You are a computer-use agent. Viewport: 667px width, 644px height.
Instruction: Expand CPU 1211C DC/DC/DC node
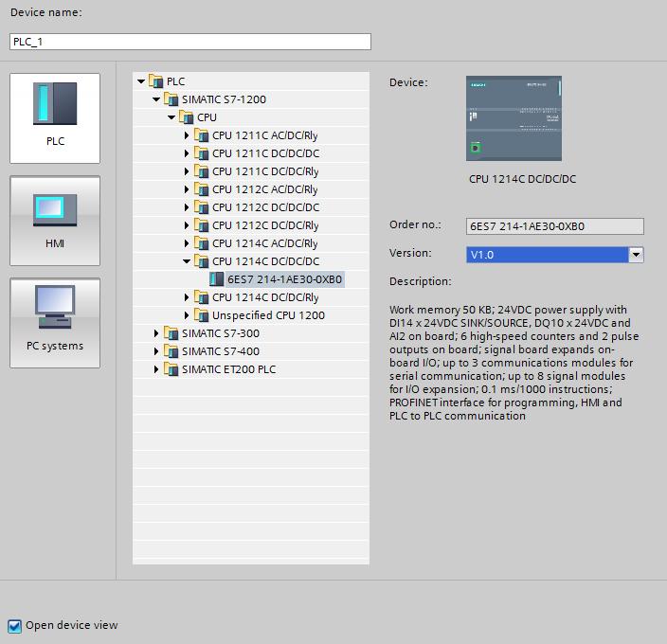(187, 153)
